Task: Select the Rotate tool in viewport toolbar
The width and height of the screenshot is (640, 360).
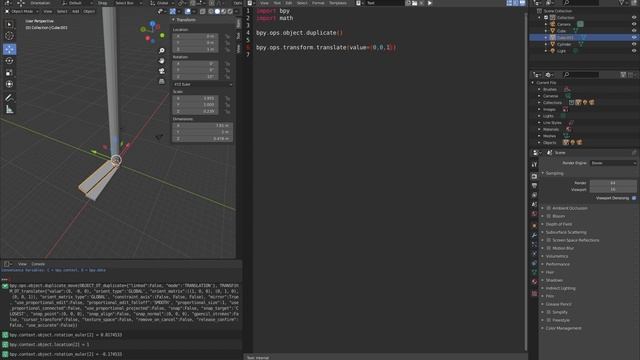Action: click(9, 61)
